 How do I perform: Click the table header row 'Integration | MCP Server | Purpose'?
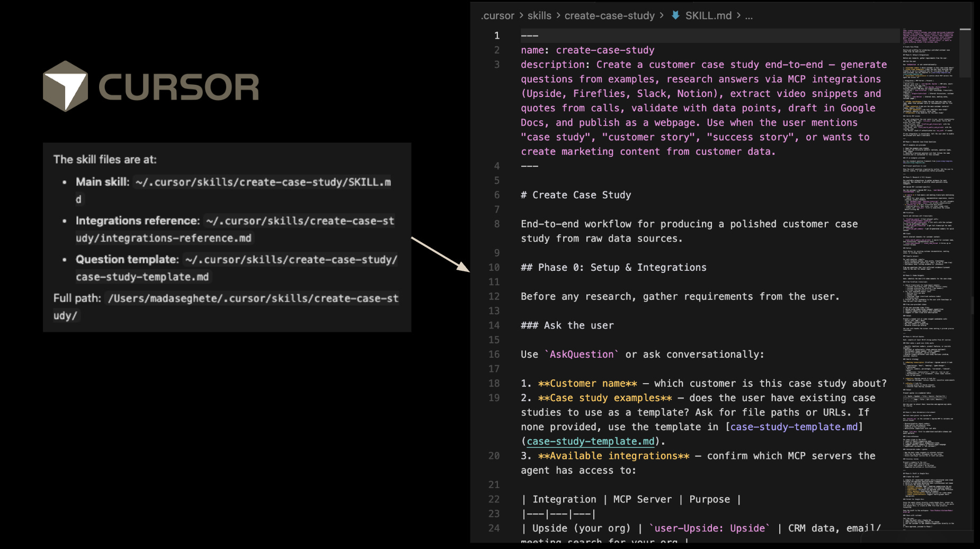(631, 499)
